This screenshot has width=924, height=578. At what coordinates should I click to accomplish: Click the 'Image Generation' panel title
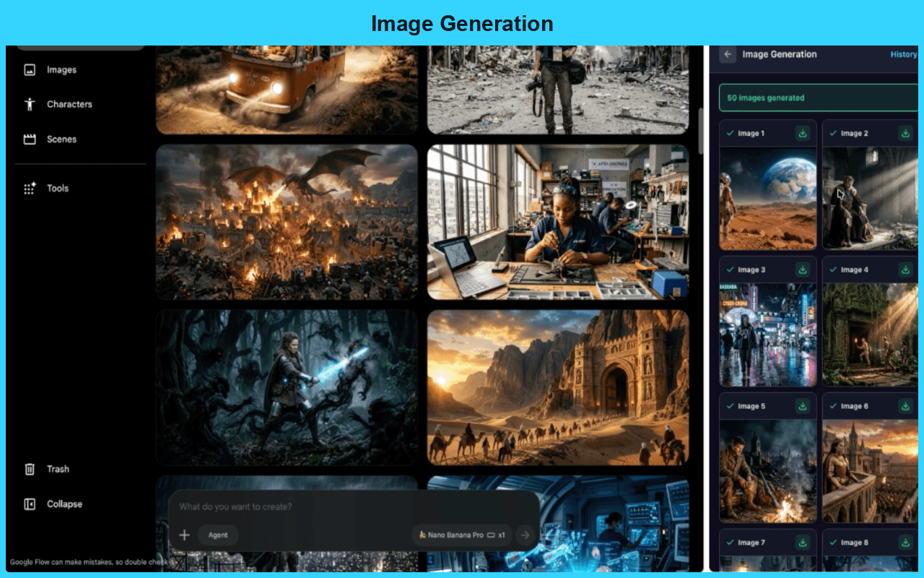pyautogui.click(x=780, y=54)
